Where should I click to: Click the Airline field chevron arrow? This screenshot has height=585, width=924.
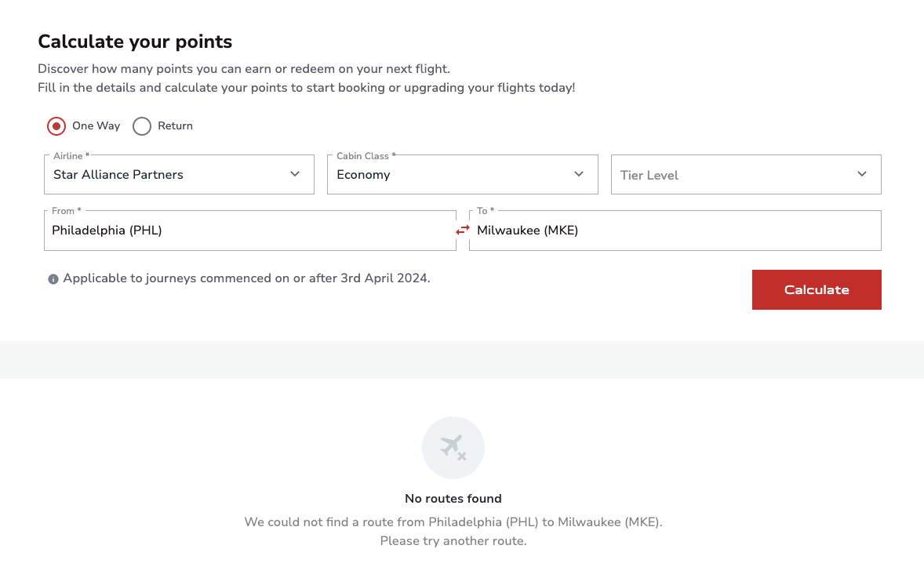pos(295,174)
